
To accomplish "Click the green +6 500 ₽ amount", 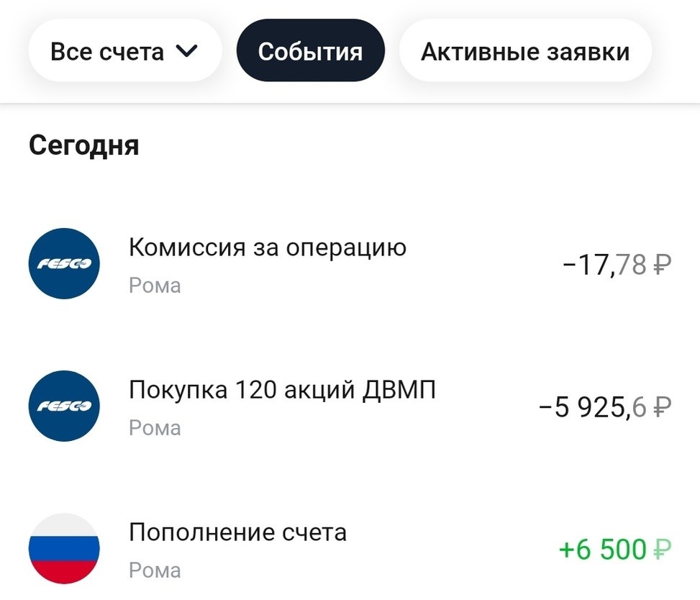I will [x=603, y=550].
